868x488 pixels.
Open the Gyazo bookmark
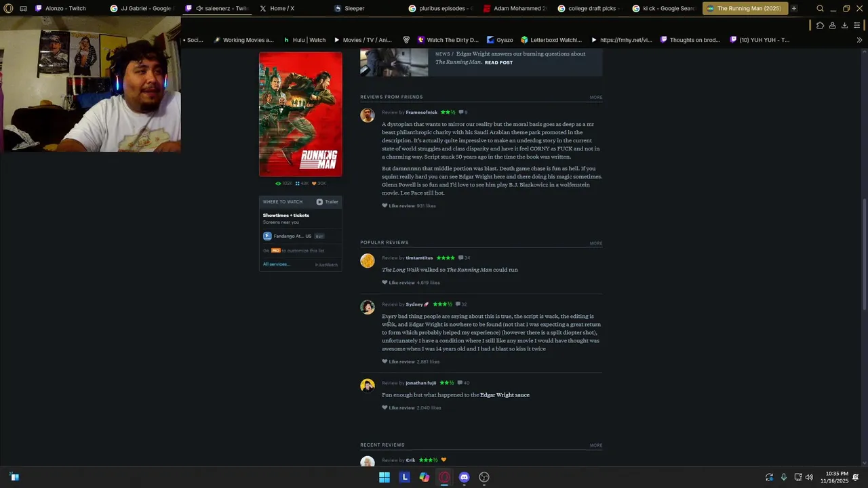[500, 40]
